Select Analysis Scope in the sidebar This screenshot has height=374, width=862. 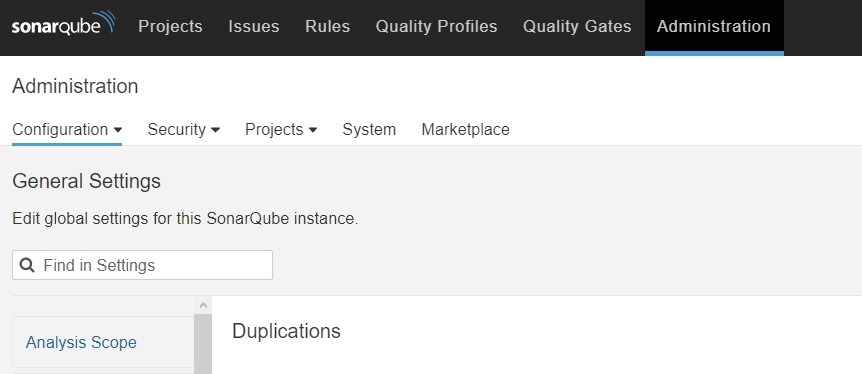point(81,342)
